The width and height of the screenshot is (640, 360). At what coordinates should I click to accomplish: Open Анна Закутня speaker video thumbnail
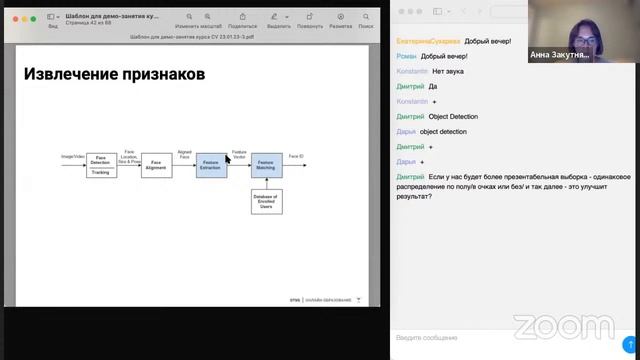[584, 31]
